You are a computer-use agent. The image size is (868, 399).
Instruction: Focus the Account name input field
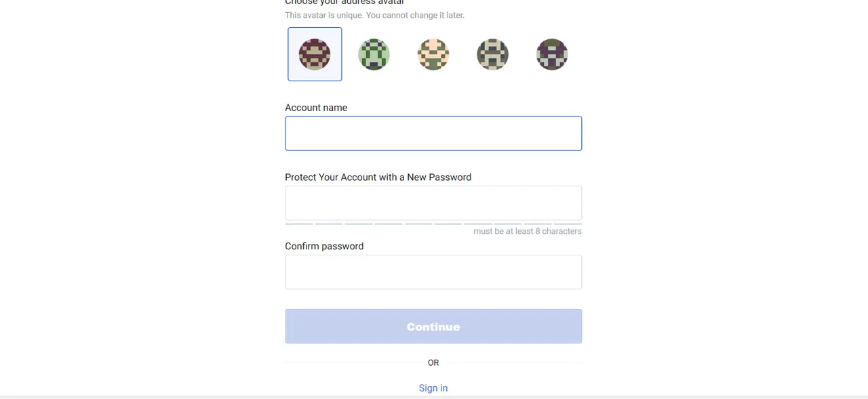[x=433, y=133]
